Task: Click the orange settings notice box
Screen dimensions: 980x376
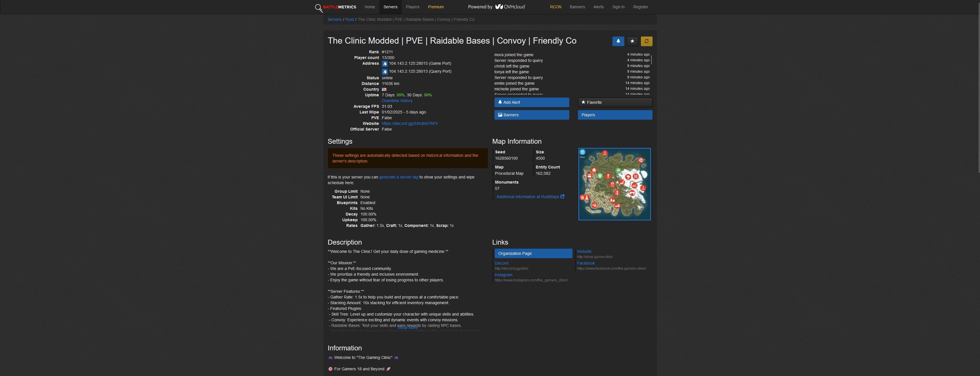Action: pos(408,158)
